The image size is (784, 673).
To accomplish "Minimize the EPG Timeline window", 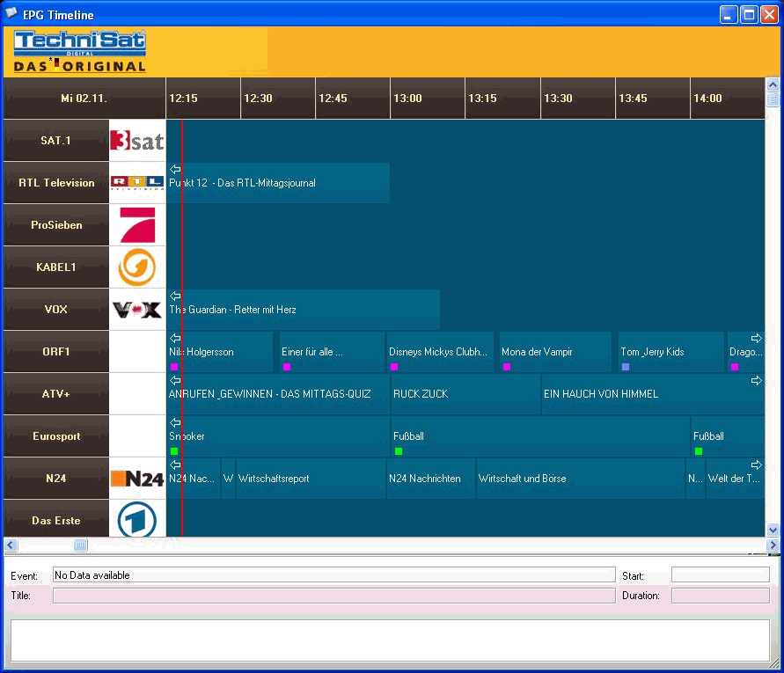I will pos(729,14).
